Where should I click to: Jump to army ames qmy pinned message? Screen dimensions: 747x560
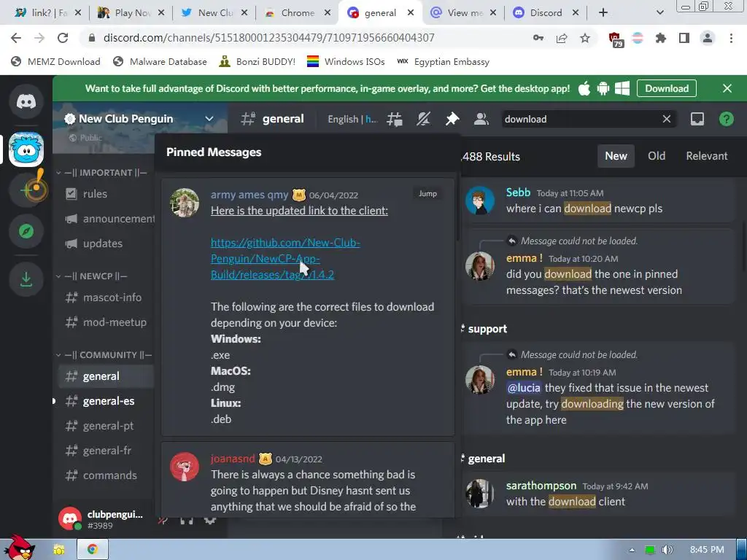(427, 194)
